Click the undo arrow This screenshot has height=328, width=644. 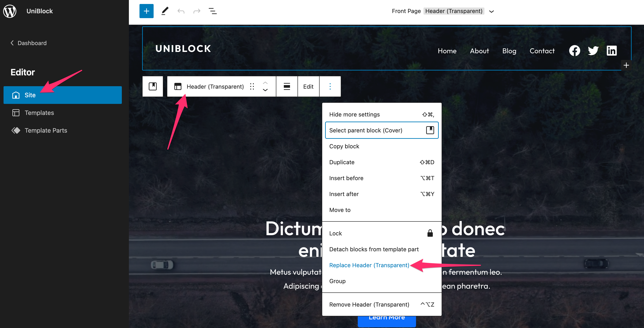(181, 11)
